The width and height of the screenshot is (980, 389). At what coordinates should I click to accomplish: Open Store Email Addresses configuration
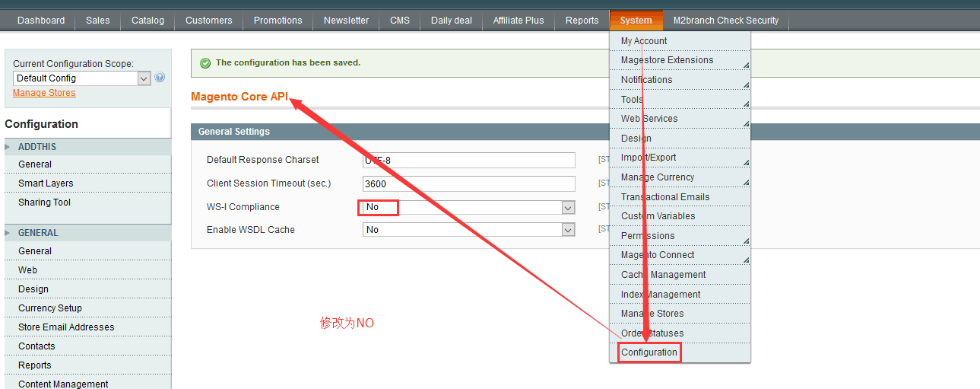click(66, 327)
